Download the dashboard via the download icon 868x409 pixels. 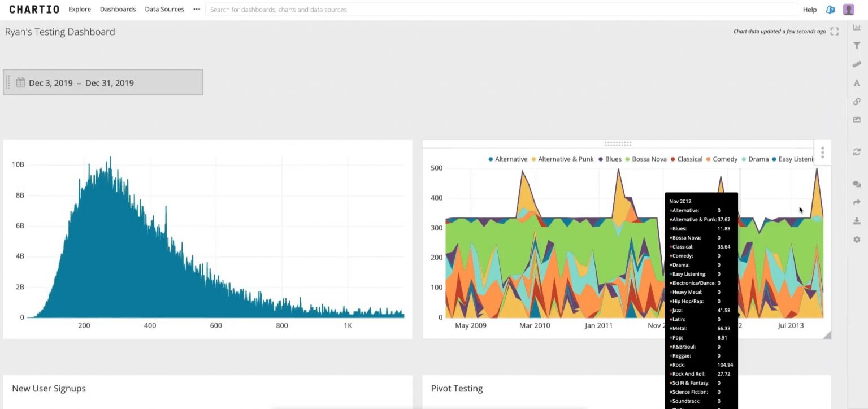point(857,220)
